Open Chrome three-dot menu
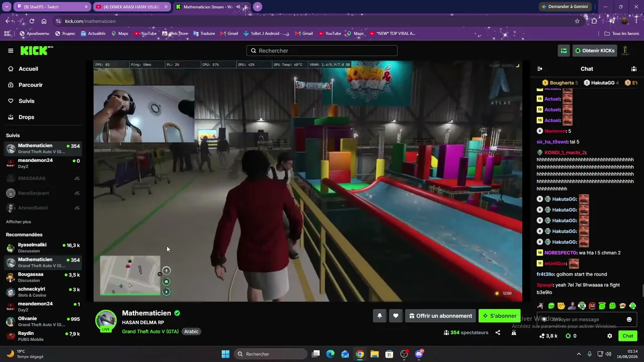Screen dimensions: 644x362 636,21
